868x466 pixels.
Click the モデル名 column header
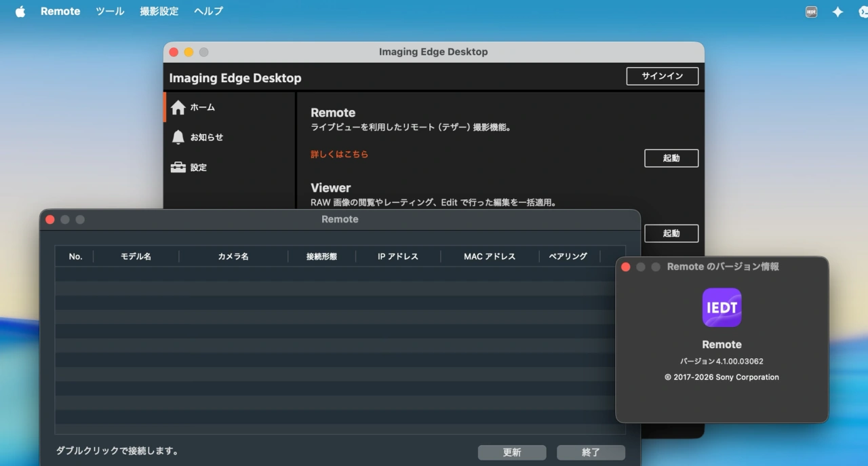pos(136,256)
